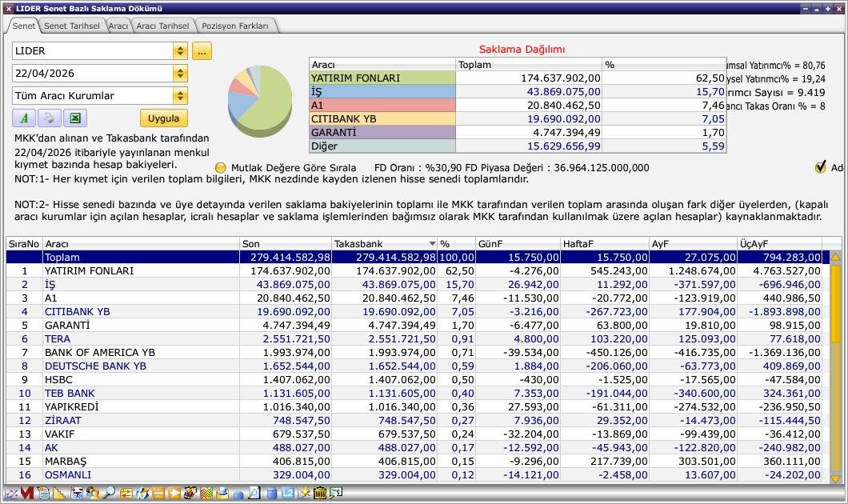
Task: Click the red M icon in bottom toolbar
Action: [x=27, y=494]
